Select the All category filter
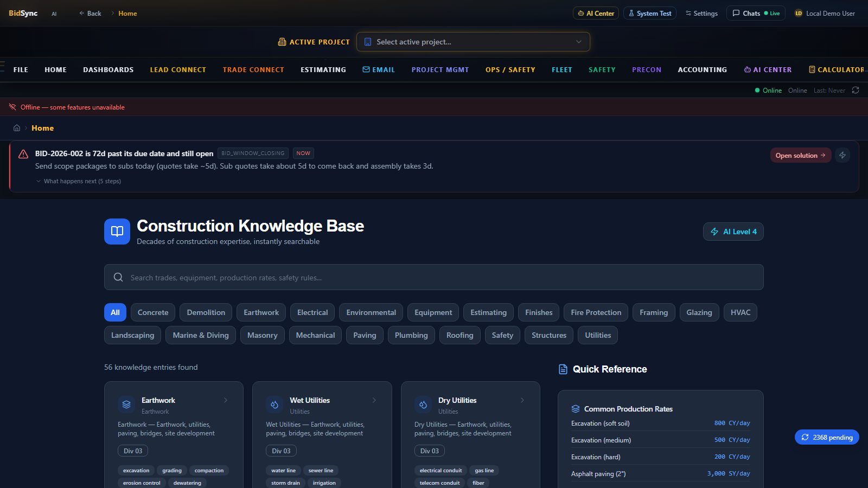 115,312
